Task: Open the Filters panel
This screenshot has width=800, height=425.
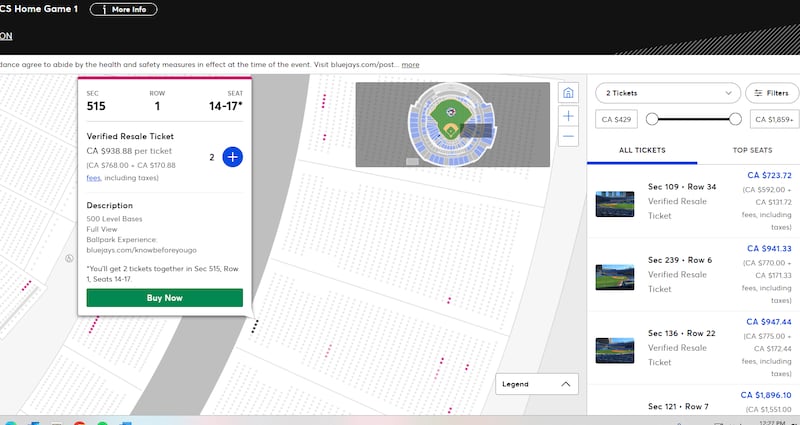Action: click(771, 93)
